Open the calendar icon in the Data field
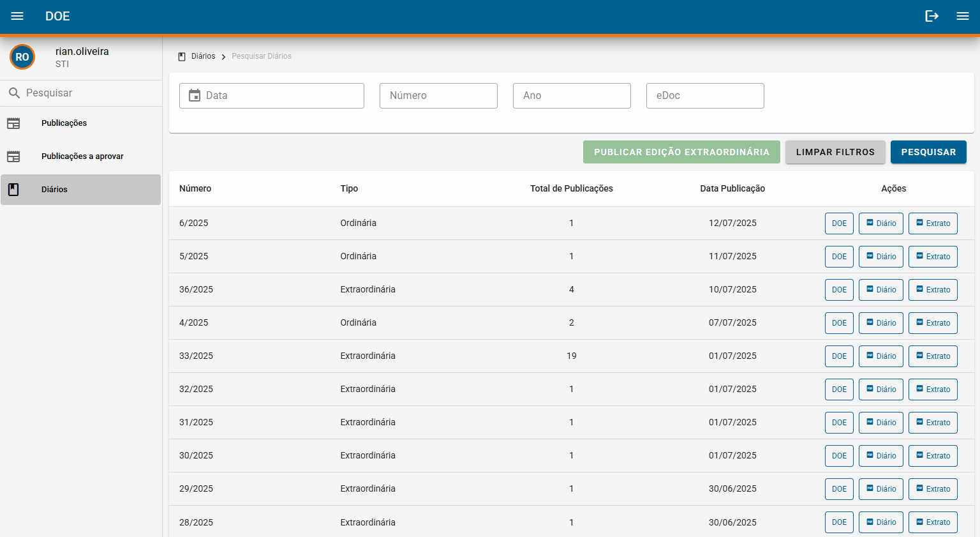The width and height of the screenshot is (980, 537). (195, 96)
